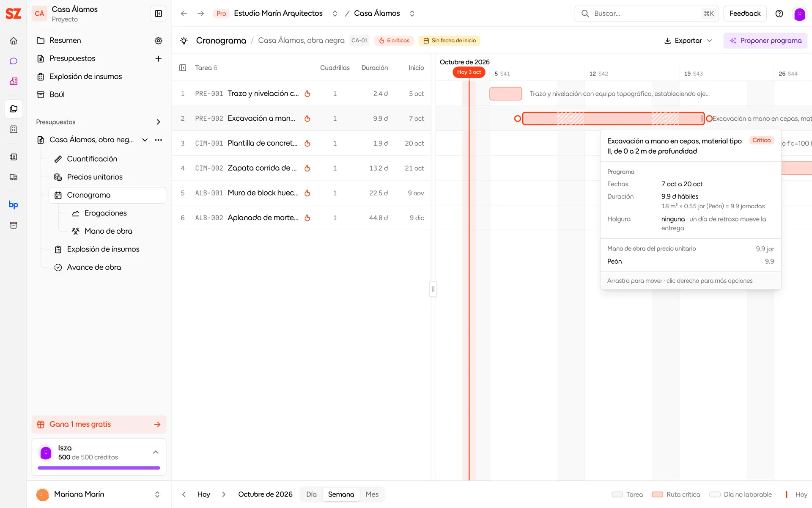Open three-dot menu for Casa Álamos, obra negra
This screenshot has height=508, width=812.
pos(159,140)
